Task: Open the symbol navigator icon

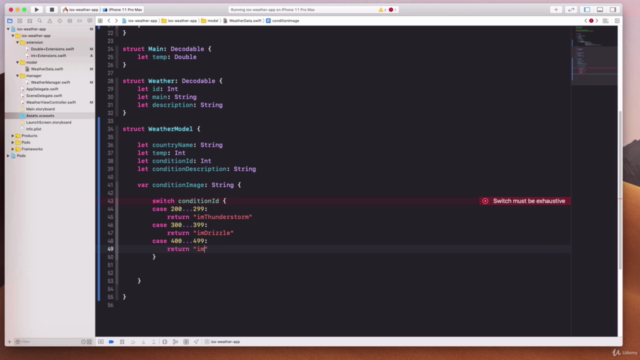Action: (x=30, y=20)
